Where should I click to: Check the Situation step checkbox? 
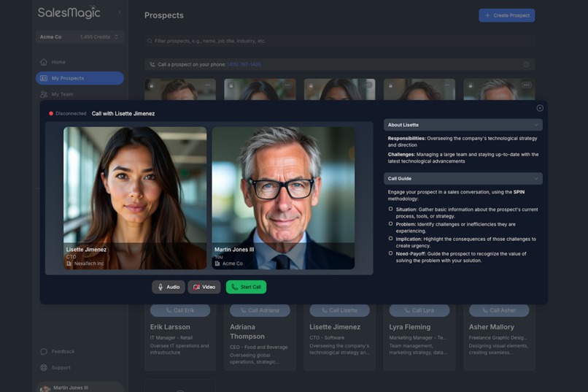(390, 209)
